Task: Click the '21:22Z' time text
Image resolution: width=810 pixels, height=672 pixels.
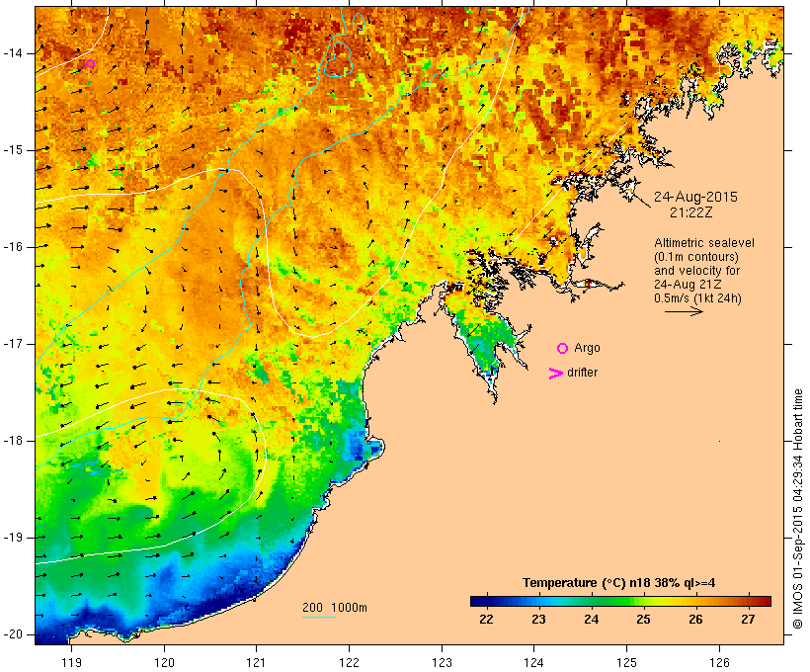Action: [x=691, y=212]
